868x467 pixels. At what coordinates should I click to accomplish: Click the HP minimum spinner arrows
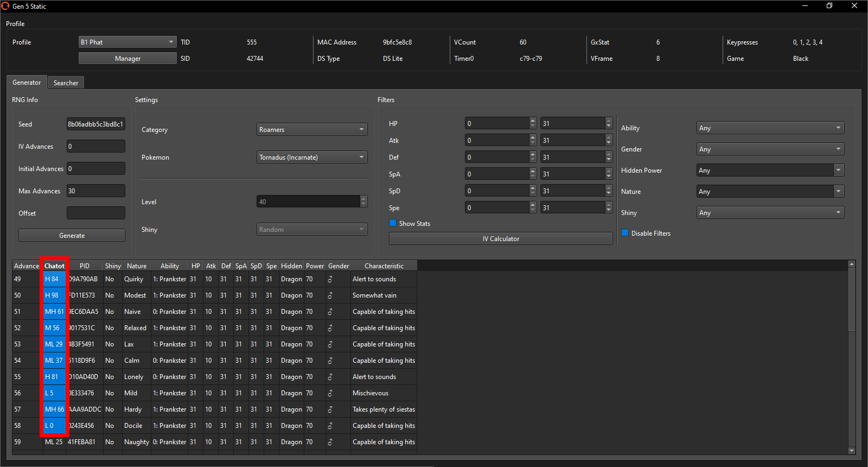click(533, 124)
